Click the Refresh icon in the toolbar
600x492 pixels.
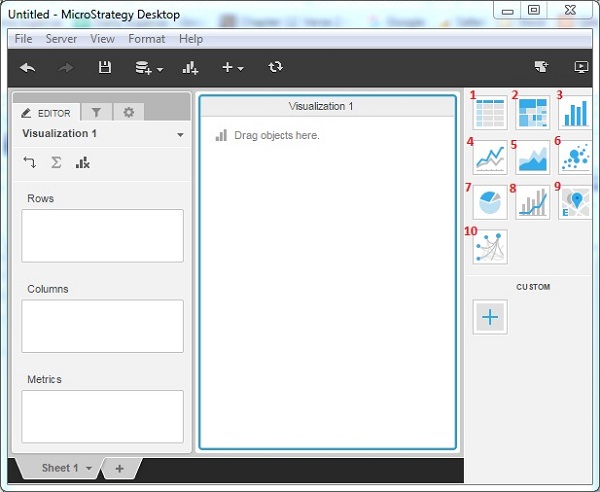(275, 67)
